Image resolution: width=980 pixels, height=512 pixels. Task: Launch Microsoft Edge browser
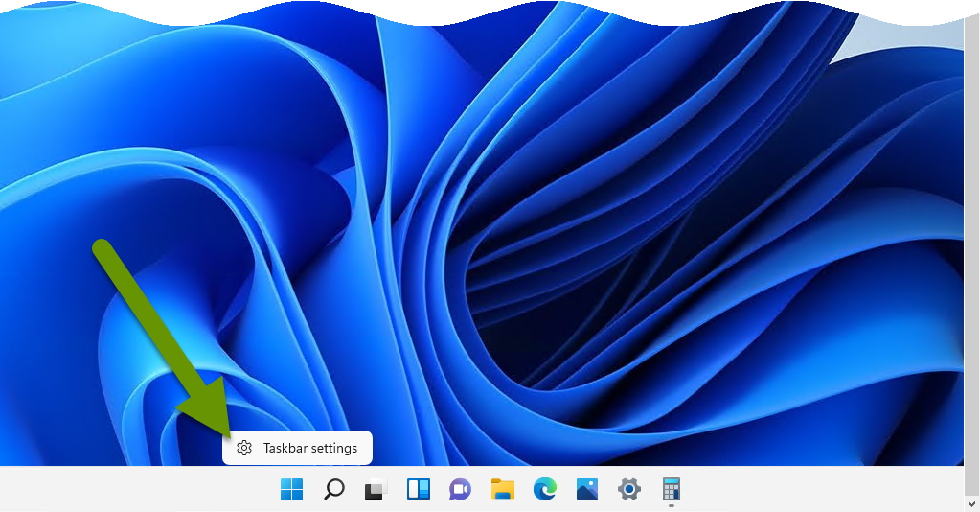544,489
